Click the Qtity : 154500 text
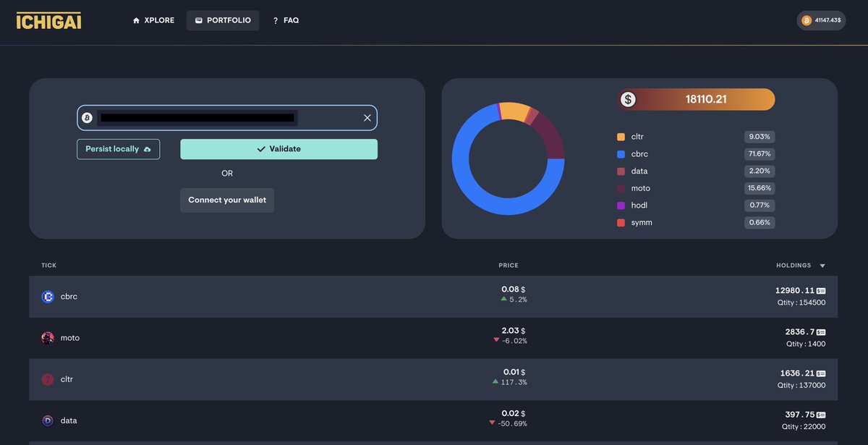This screenshot has width=868, height=445. pos(801,302)
